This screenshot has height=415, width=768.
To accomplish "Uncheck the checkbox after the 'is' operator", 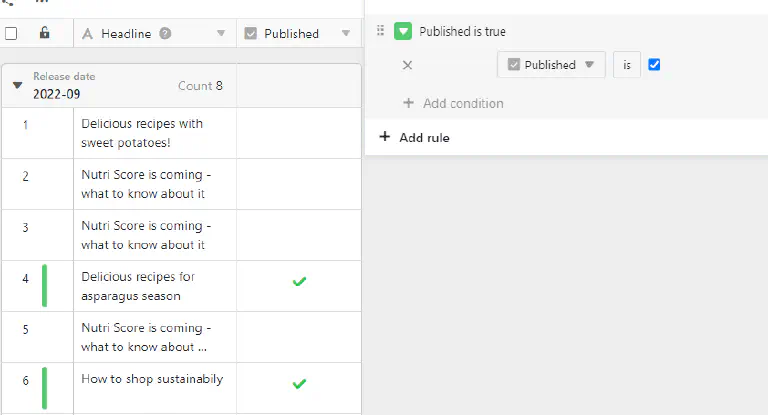I will pos(654,65).
